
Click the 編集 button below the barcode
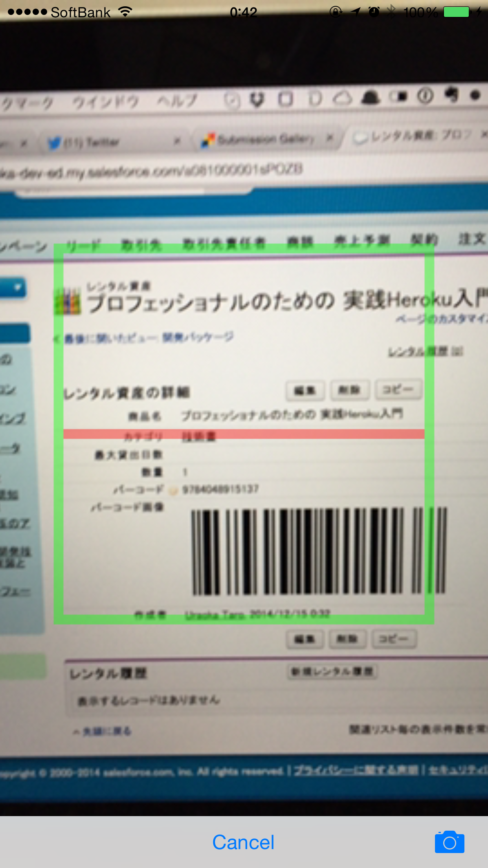tap(305, 639)
